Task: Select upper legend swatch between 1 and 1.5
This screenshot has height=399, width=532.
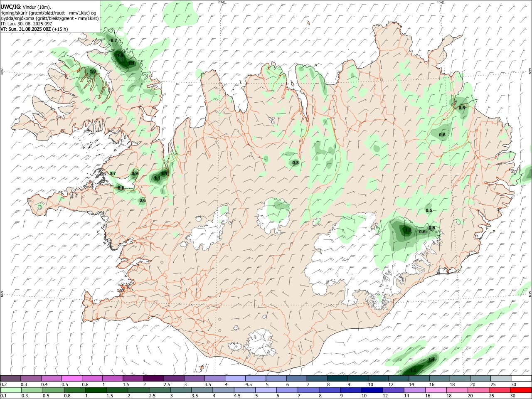Action: (113, 379)
